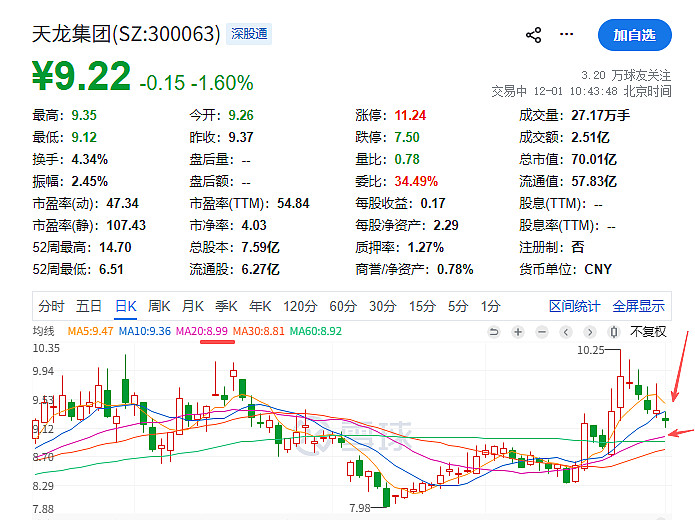
Task: Click the 涨停 value 11.24
Action: (x=410, y=115)
